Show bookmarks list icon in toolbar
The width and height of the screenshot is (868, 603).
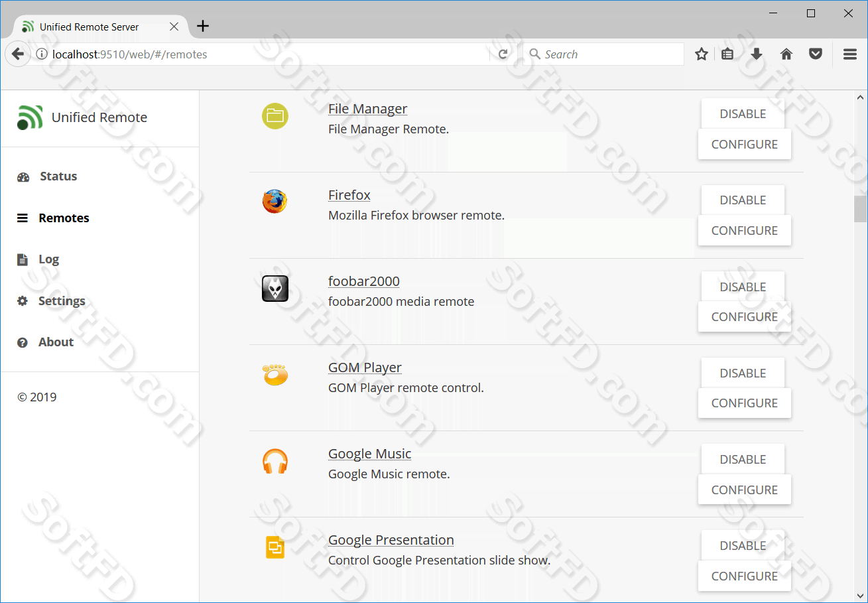click(727, 54)
